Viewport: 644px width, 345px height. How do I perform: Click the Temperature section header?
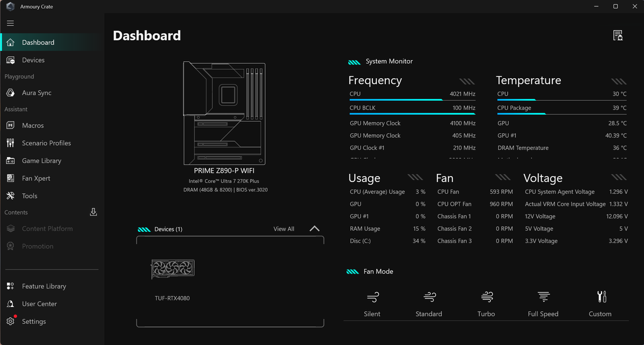529,80
